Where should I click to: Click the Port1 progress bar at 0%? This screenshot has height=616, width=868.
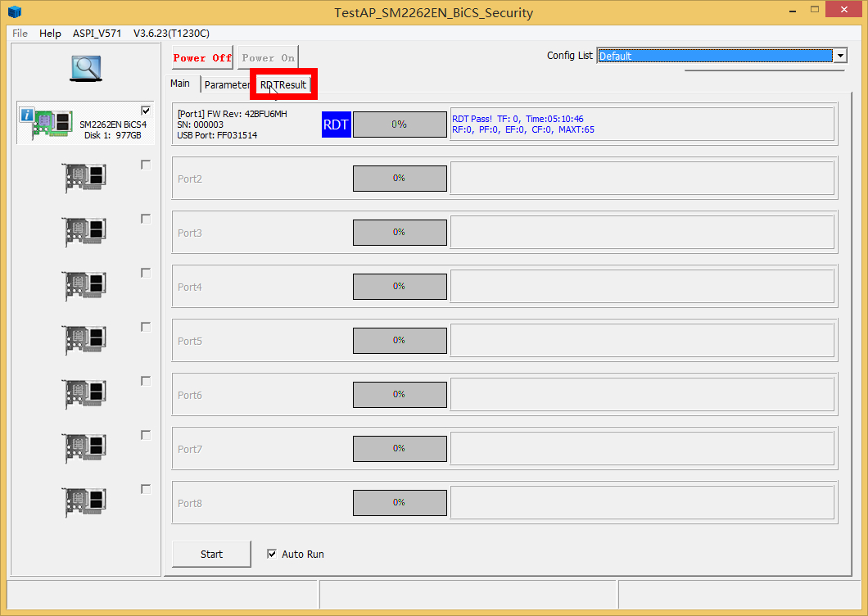click(x=400, y=125)
